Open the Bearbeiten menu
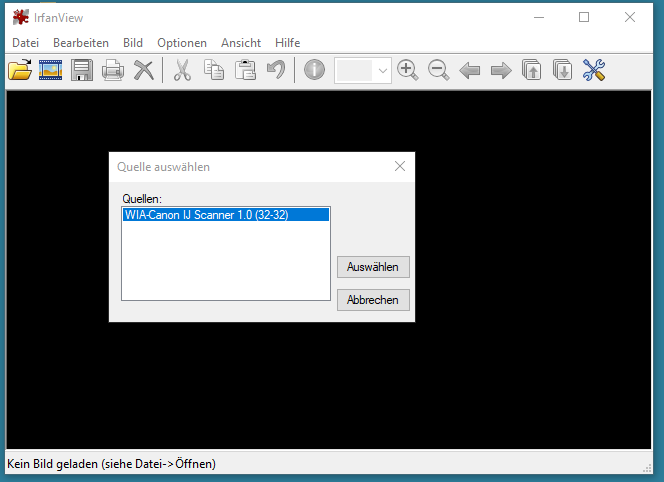 point(81,43)
